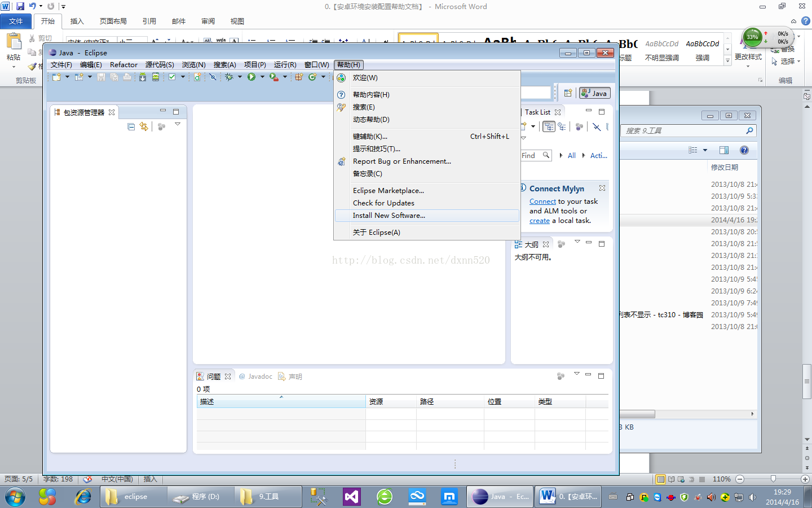This screenshot has width=812, height=508.
Task: Open the dropdown arrow beside the New icon
Action: [67, 77]
